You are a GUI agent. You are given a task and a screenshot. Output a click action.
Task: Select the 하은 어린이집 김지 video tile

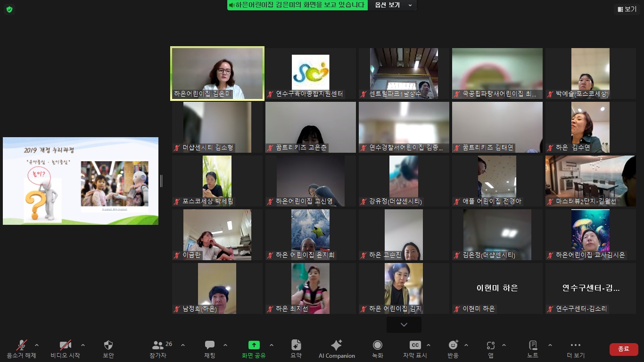(404, 288)
